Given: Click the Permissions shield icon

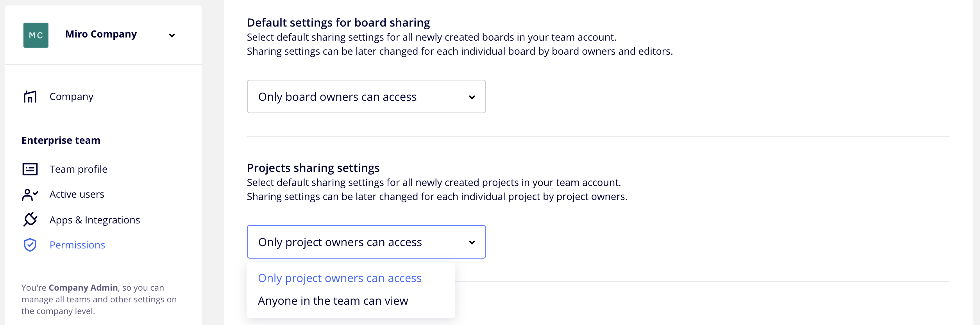Looking at the screenshot, I should click(30, 245).
